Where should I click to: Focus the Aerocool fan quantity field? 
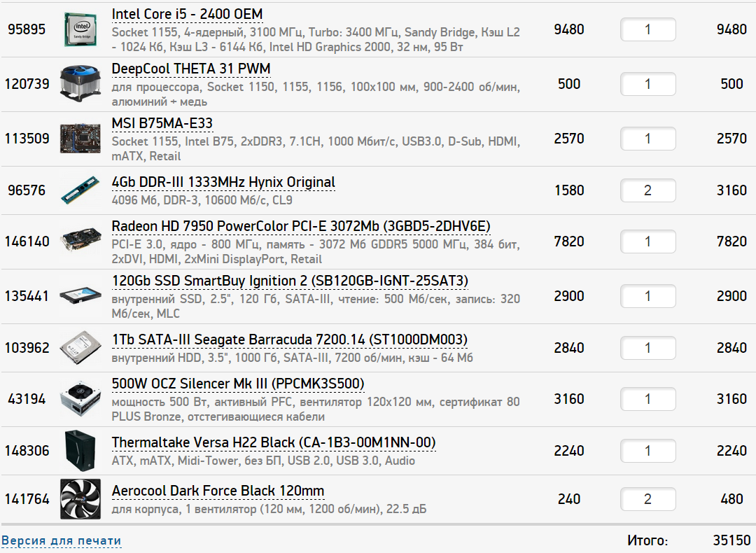tap(647, 499)
